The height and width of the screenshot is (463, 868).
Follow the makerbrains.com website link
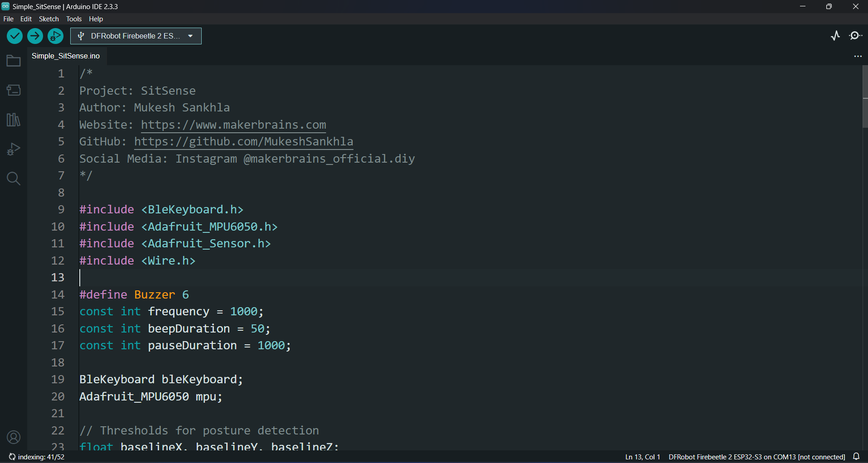coord(233,125)
